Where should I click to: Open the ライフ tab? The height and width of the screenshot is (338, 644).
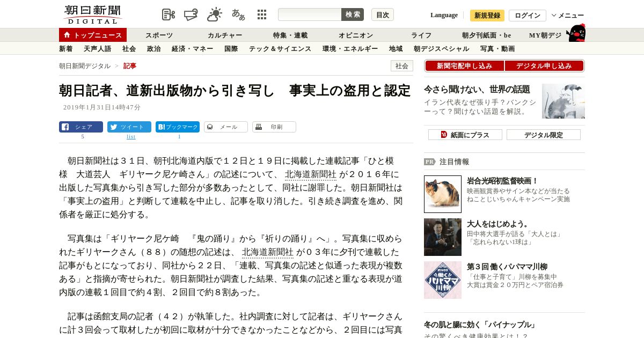[x=421, y=35]
